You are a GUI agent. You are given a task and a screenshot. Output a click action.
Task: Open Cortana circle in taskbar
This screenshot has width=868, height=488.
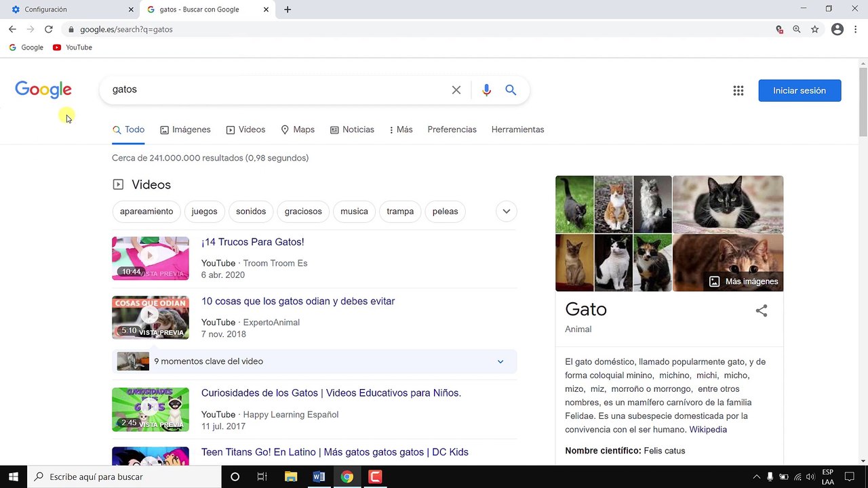coord(235,476)
